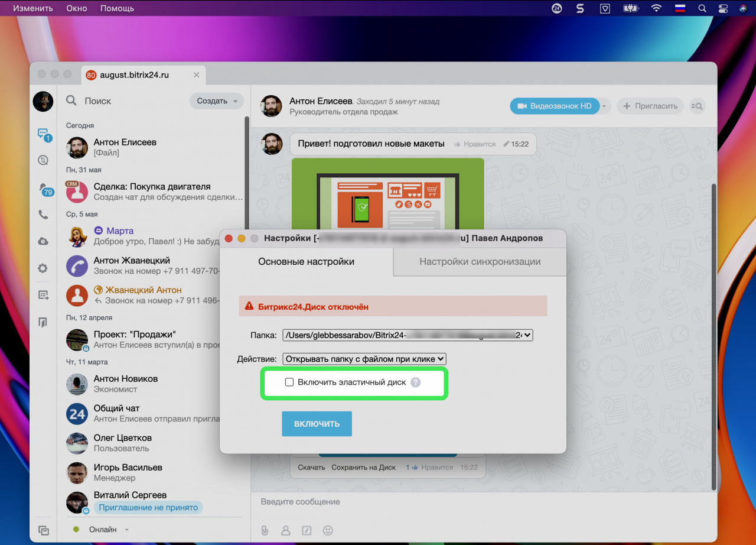Open the Папка folder path dropdown
Viewport: 756px width, 545px height.
click(x=408, y=335)
